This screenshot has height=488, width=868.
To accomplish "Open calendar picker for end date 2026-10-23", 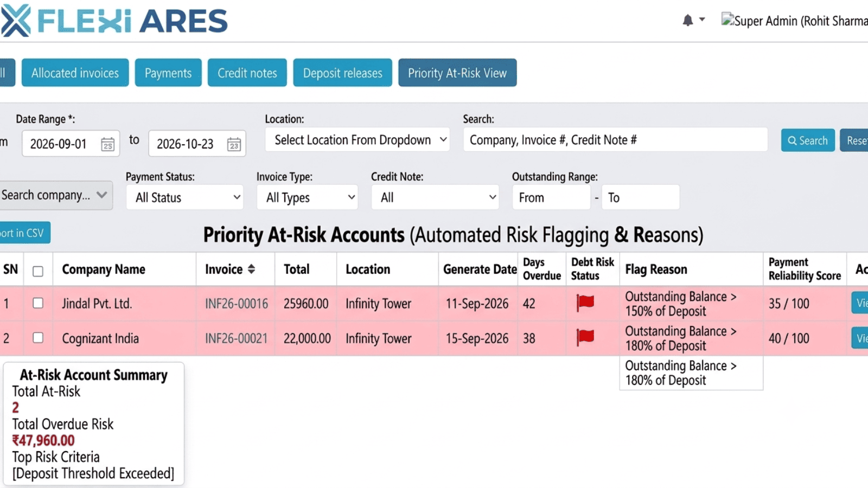I will (x=234, y=144).
